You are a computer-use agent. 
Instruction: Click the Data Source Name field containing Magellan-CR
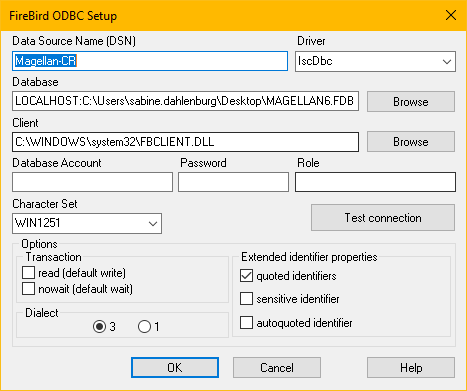point(150,61)
